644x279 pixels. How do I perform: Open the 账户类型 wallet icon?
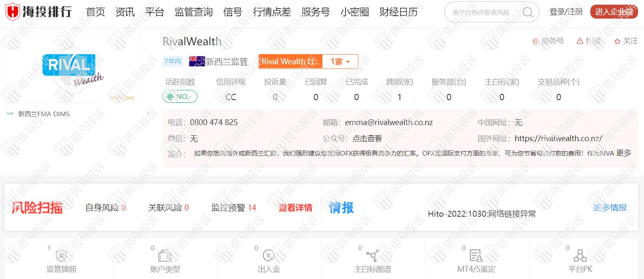pos(165,256)
